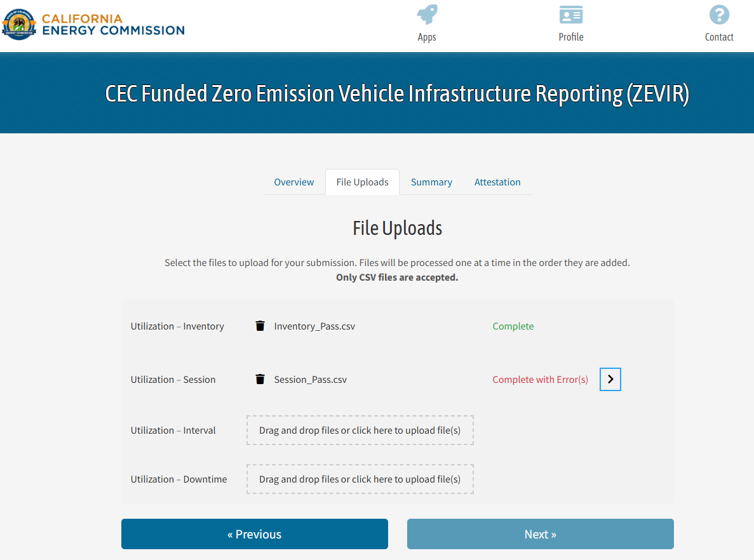This screenshot has width=754, height=560.
Task: Delete Inventory_Pass.csv using the trash icon
Action: point(260,326)
